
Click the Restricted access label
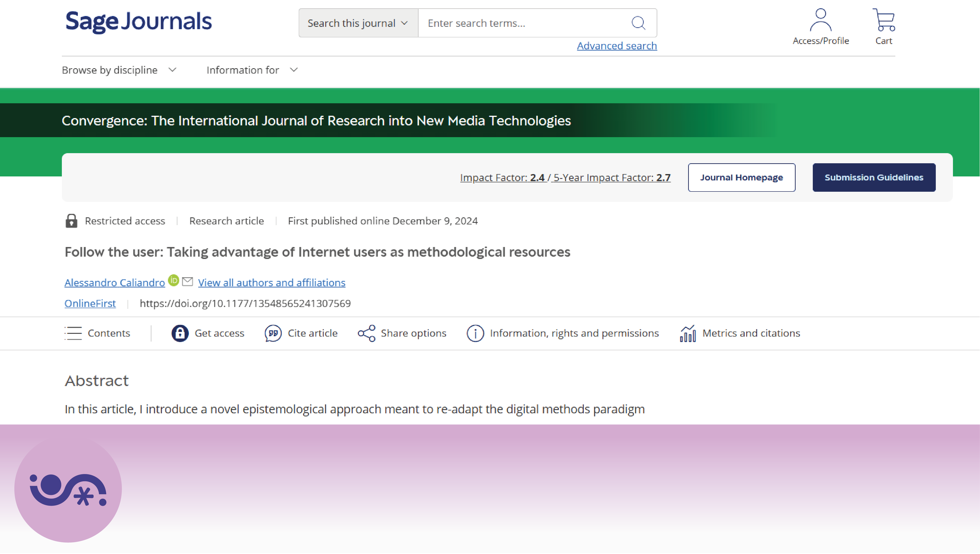[125, 221]
